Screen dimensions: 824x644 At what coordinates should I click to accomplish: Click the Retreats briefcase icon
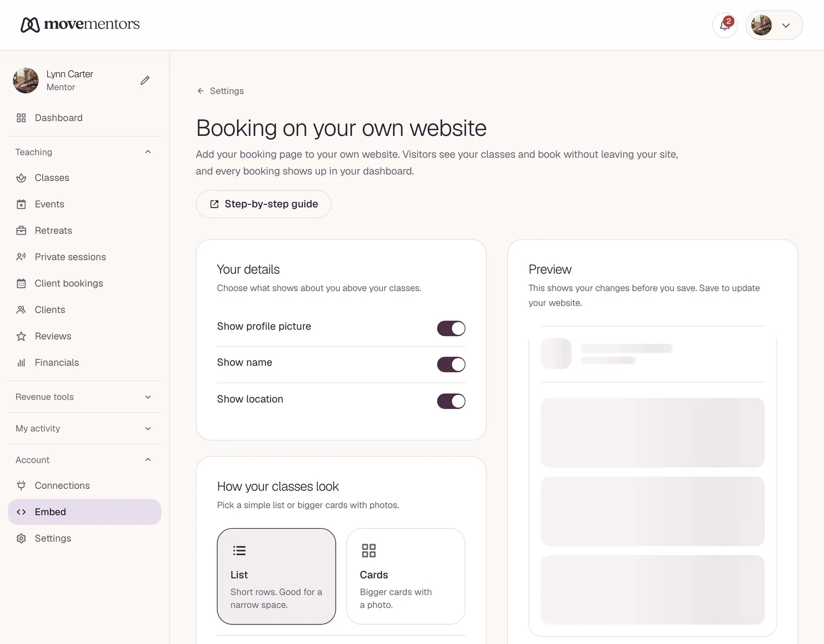pos(21,231)
